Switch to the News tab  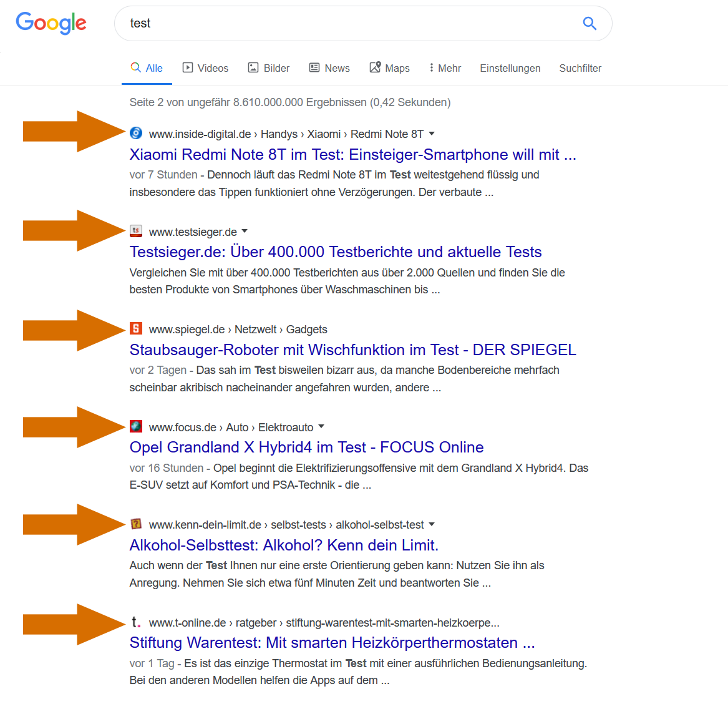coord(329,68)
